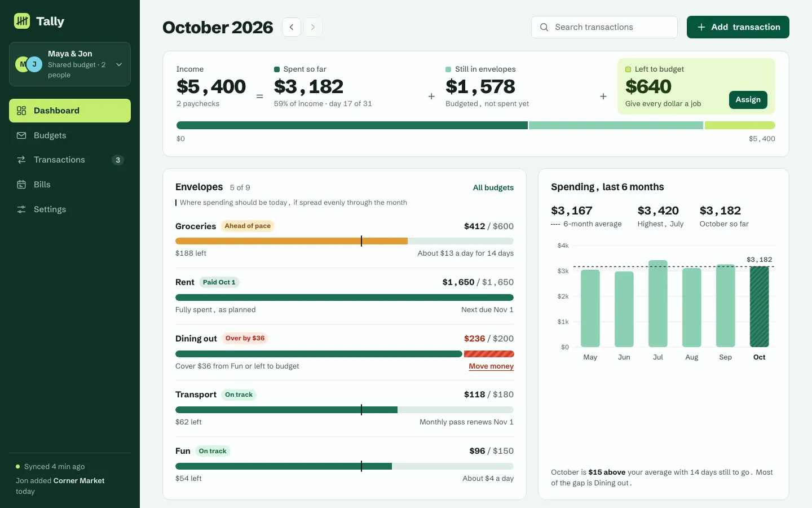The image size is (812, 508).
Task: Click the 6-month average $3,167 value
Action: (x=572, y=211)
